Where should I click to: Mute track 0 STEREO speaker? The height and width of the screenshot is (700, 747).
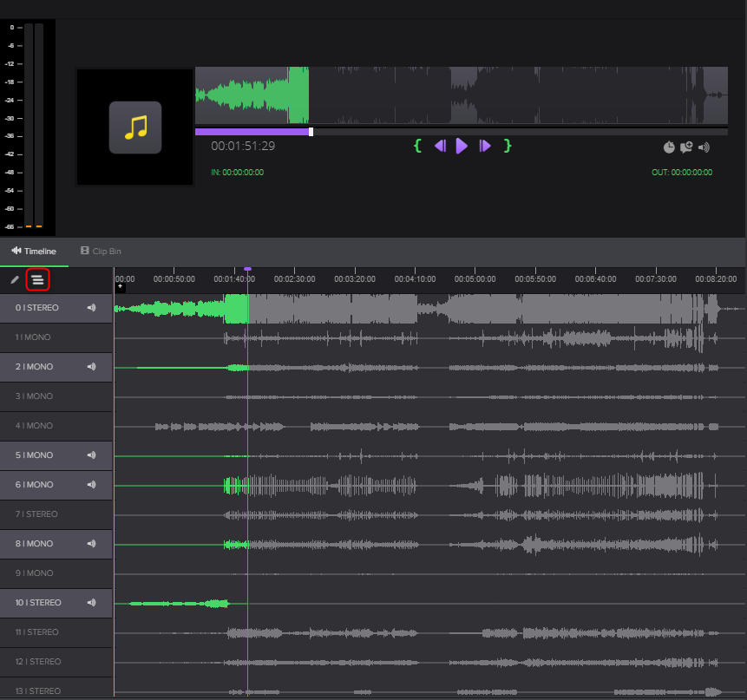tap(91, 308)
